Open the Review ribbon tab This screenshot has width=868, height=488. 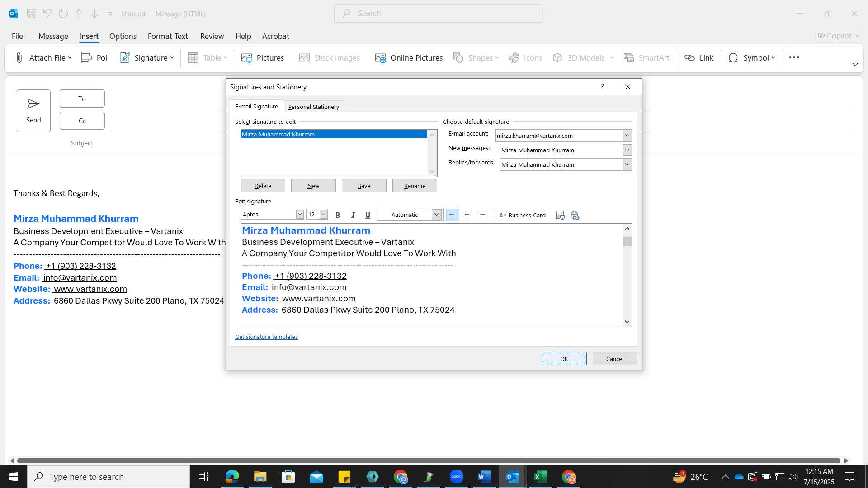212,36
